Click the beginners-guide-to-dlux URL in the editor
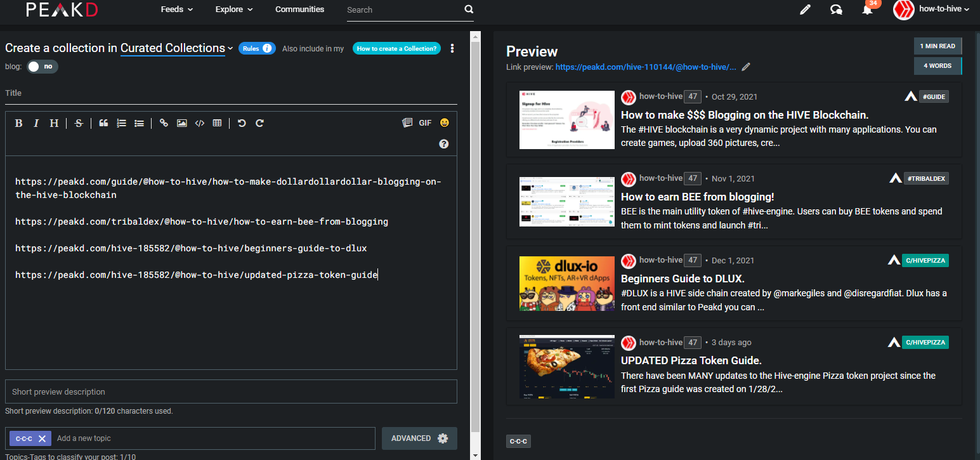 [x=191, y=248]
